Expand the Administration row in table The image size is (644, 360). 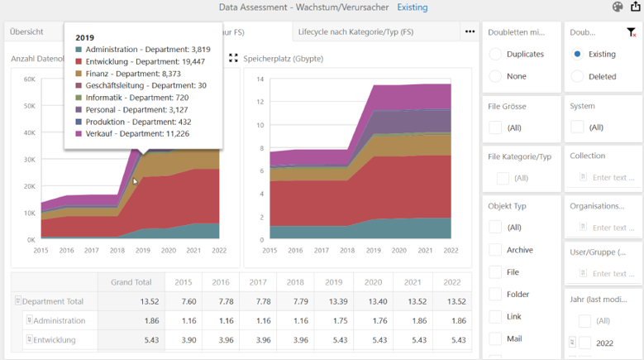(29, 320)
